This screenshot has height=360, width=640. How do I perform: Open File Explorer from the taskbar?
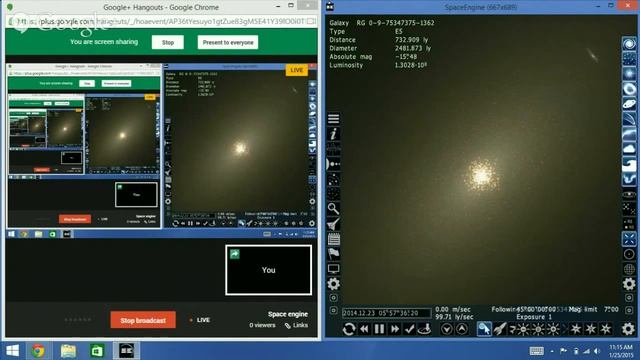coord(68,351)
